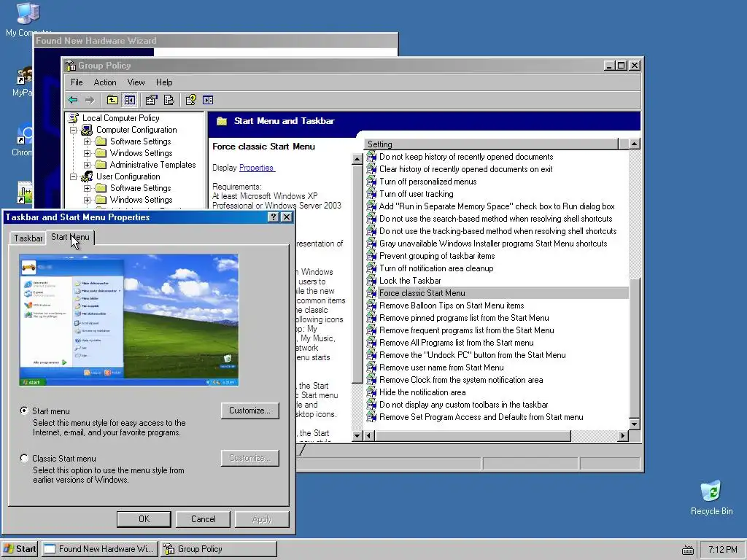Viewport: 747px width, 560px height.
Task: Select the Start menu radio option
Action: [x=24, y=411]
